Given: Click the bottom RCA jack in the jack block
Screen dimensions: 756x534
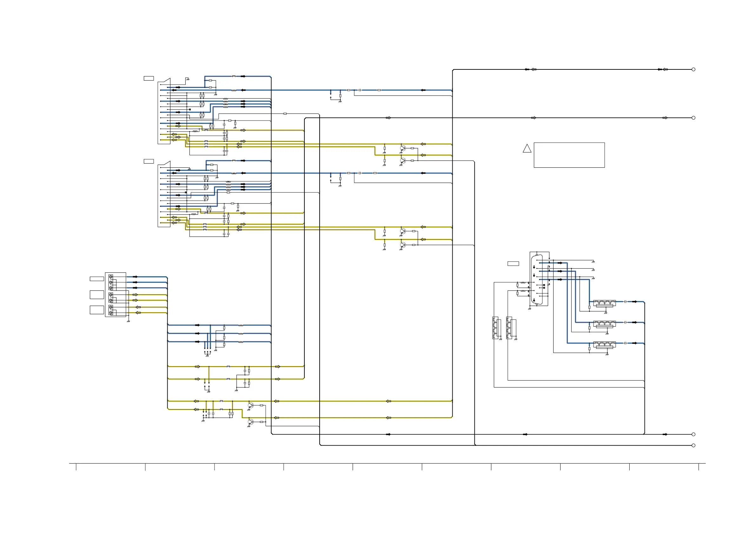Looking at the screenshot, I should tap(111, 313).
